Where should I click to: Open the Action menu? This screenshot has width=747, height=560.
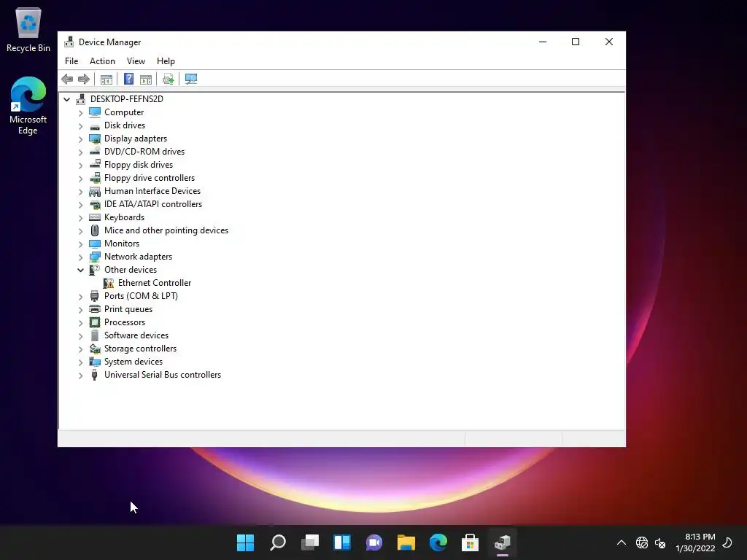tap(102, 61)
